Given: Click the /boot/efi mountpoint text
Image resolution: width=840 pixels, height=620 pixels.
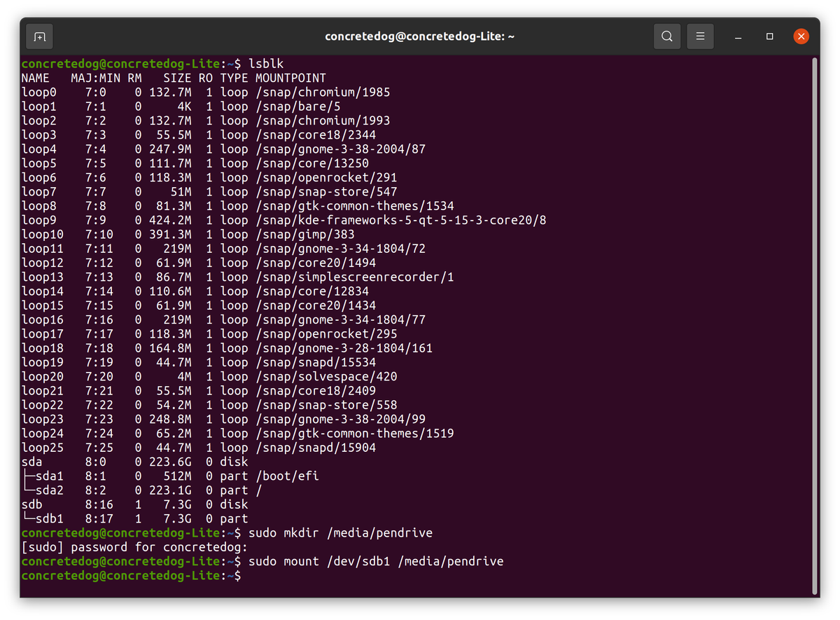Looking at the screenshot, I should point(288,476).
